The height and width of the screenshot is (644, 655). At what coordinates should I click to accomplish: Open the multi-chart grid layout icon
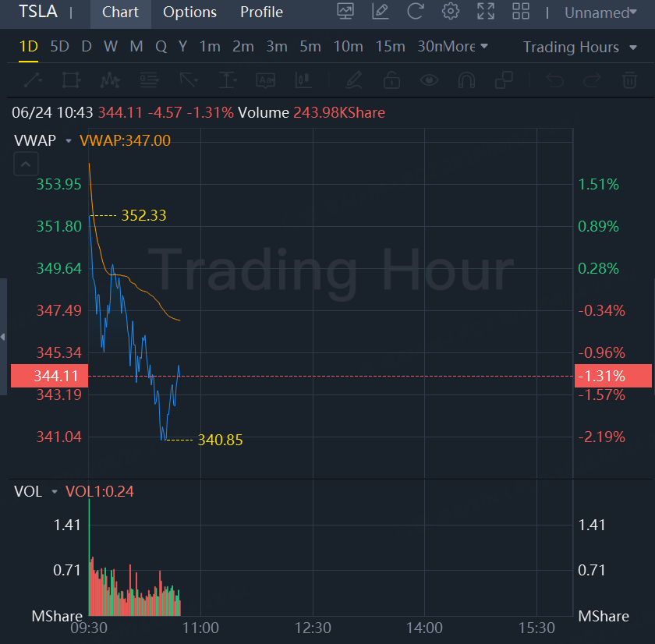pos(521,12)
